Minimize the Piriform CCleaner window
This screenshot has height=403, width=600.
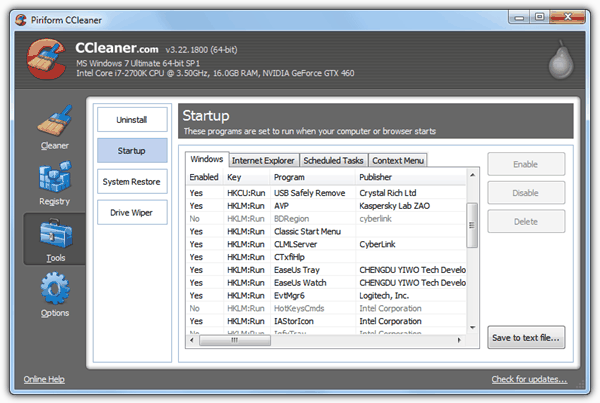(519, 17)
